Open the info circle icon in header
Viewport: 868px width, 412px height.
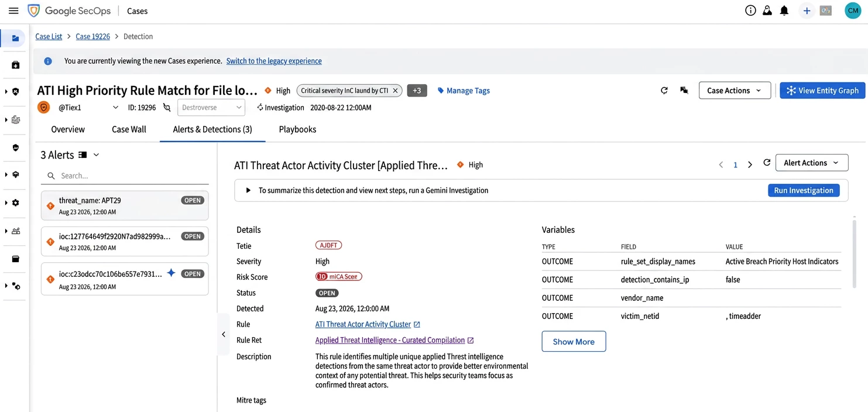pyautogui.click(x=750, y=11)
